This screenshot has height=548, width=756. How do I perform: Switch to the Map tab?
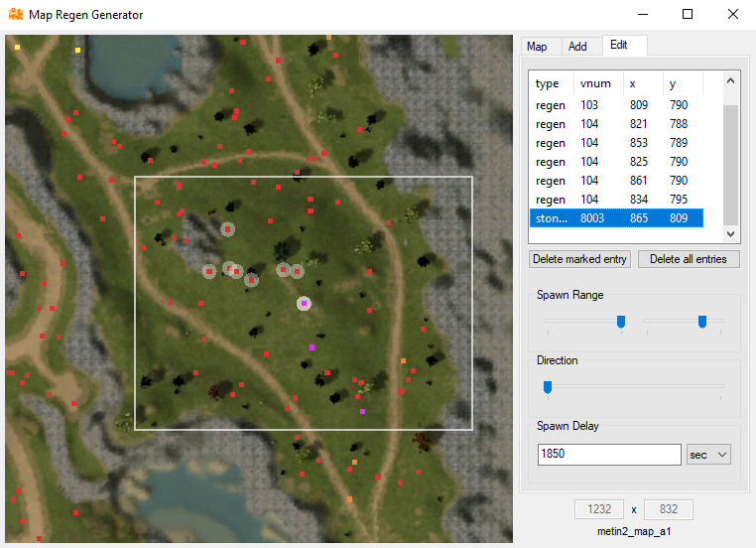click(x=537, y=47)
